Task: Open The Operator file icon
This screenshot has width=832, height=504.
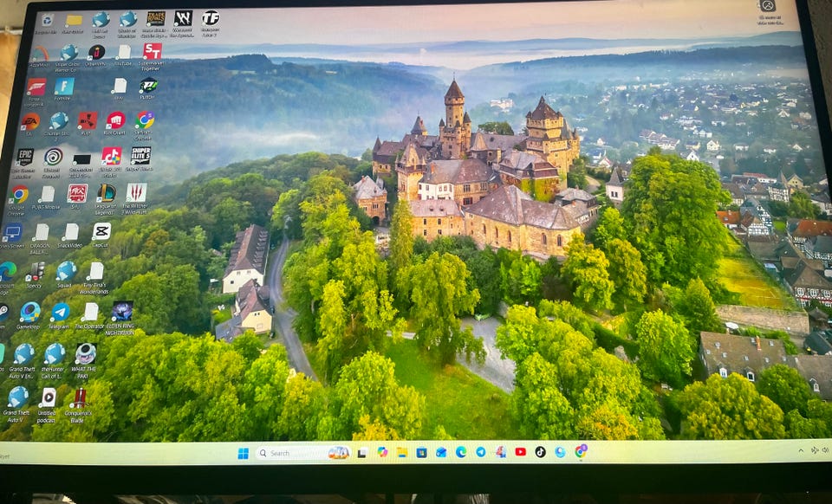Action: 91,312
